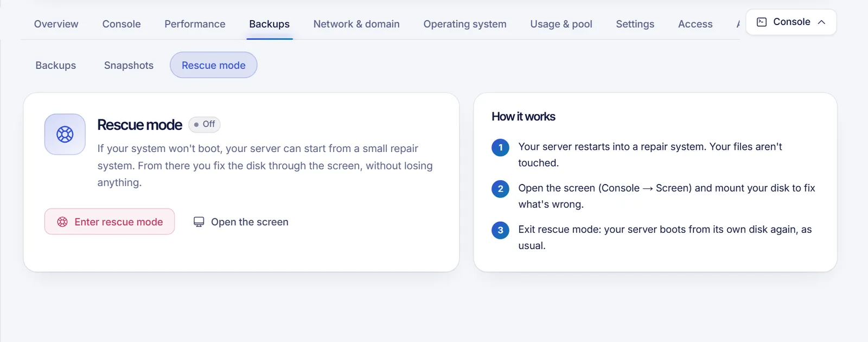Screen dimensions: 868x342
Task: Switch to the Snapshots sub-tab
Action: tap(129, 65)
